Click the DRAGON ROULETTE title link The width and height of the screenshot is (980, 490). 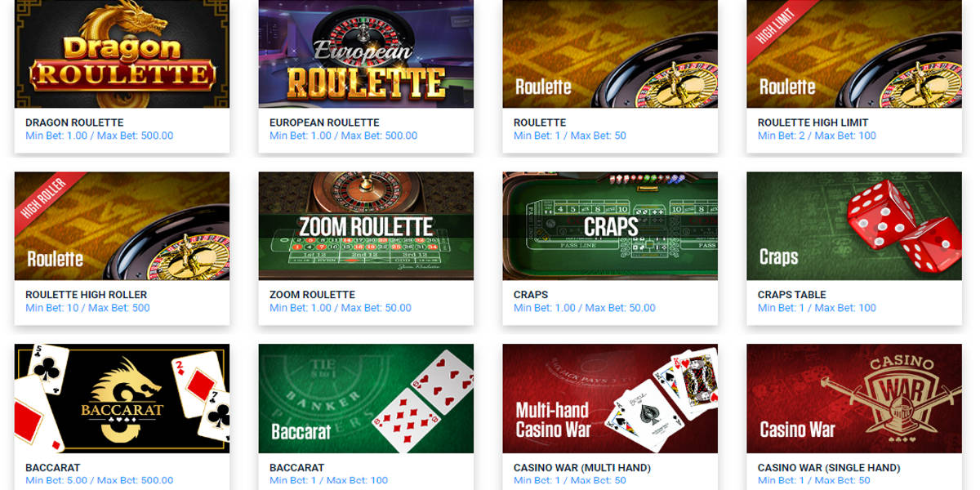click(x=74, y=122)
